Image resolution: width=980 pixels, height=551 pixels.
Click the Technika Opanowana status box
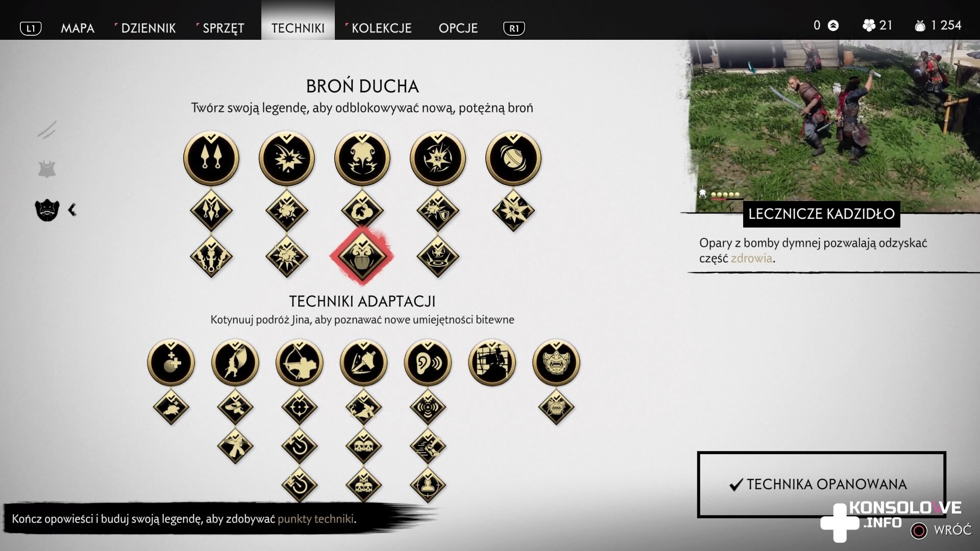pos(821,484)
